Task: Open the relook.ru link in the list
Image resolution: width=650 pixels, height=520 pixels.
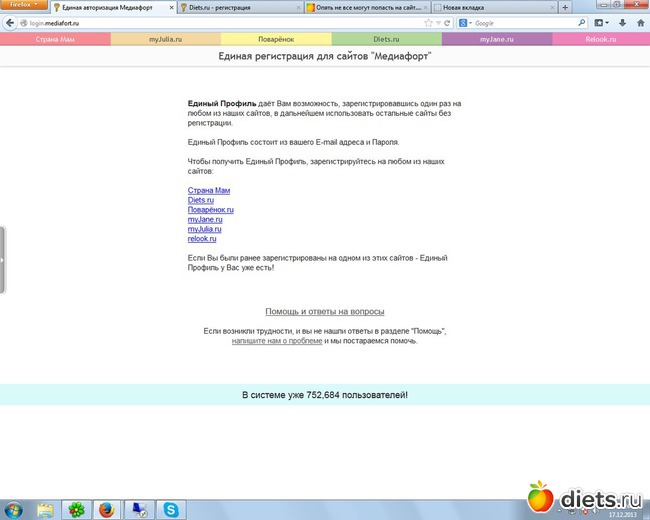Action: pos(202,239)
